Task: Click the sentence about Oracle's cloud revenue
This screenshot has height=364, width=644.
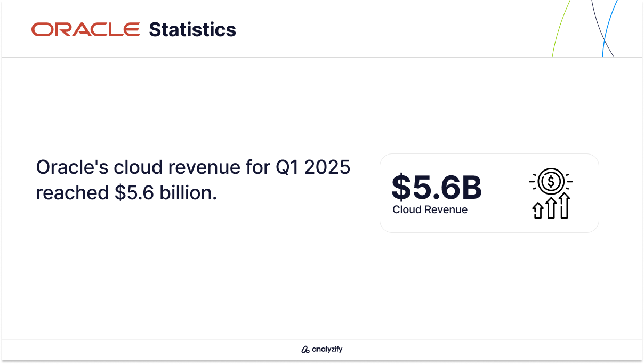Action: [x=193, y=180]
